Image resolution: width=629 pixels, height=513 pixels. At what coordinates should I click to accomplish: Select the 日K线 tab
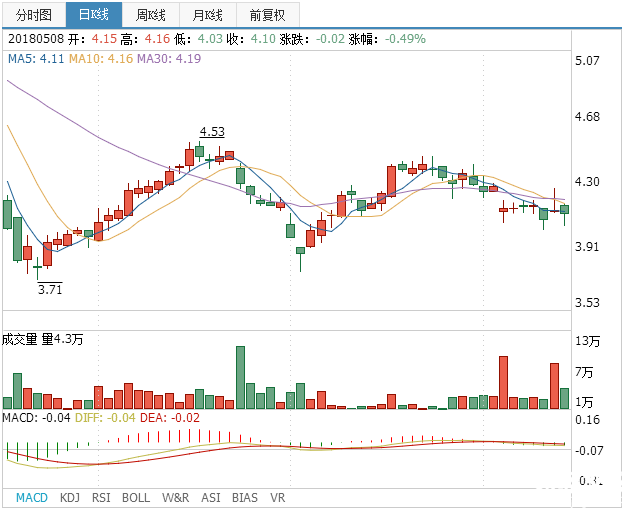(x=94, y=15)
